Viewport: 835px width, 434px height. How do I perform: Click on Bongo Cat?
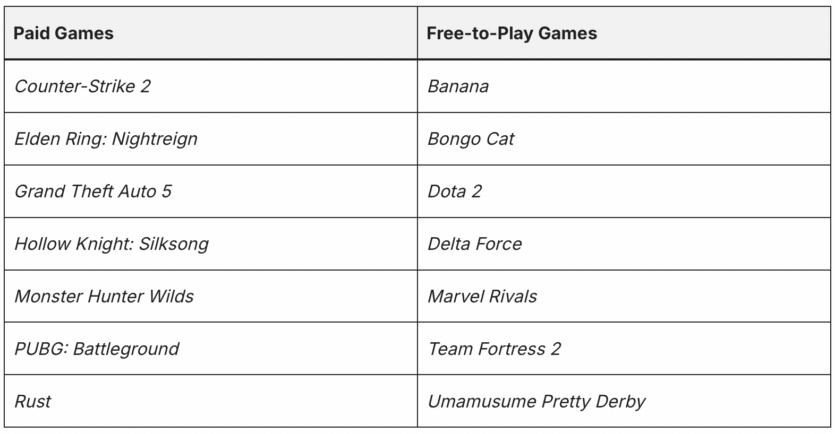pos(470,139)
